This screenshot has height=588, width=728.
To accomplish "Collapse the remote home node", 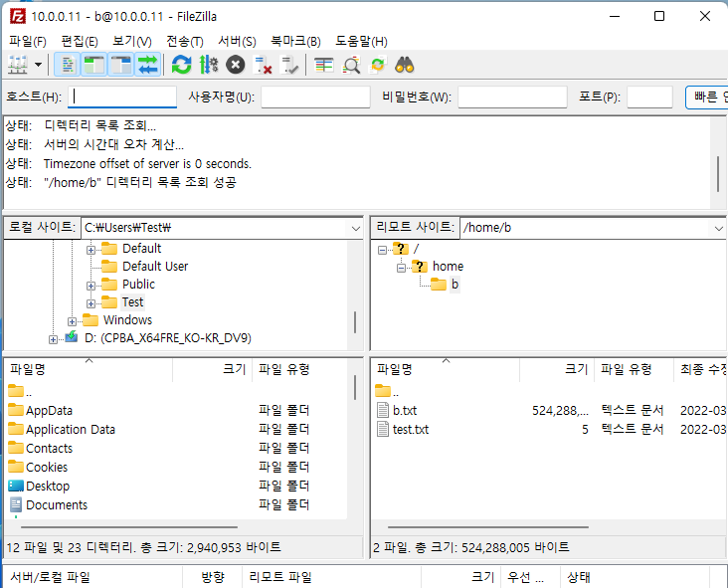I will coord(401,268).
